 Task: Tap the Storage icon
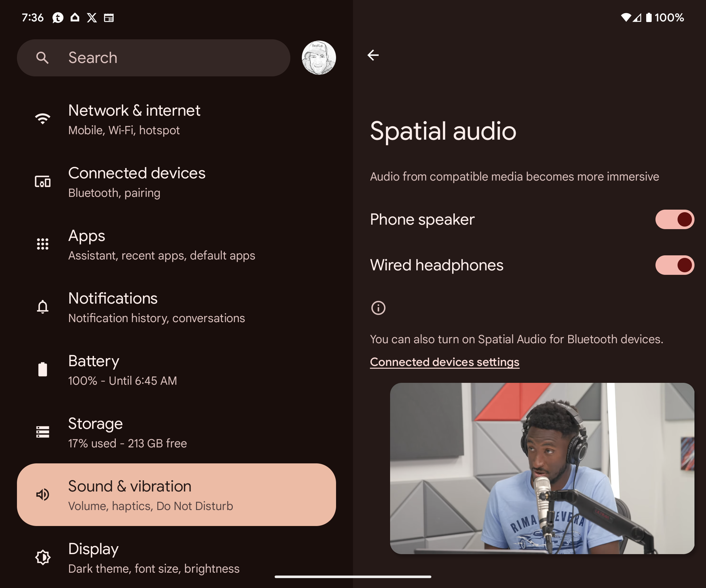coord(43,432)
